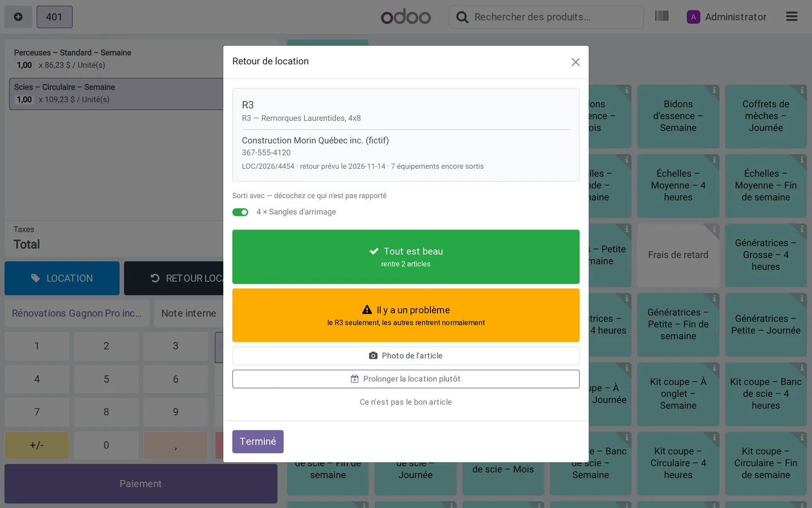Click the RETOUR LOCATION button
Viewport: 812px width, 508px height.
[174, 278]
